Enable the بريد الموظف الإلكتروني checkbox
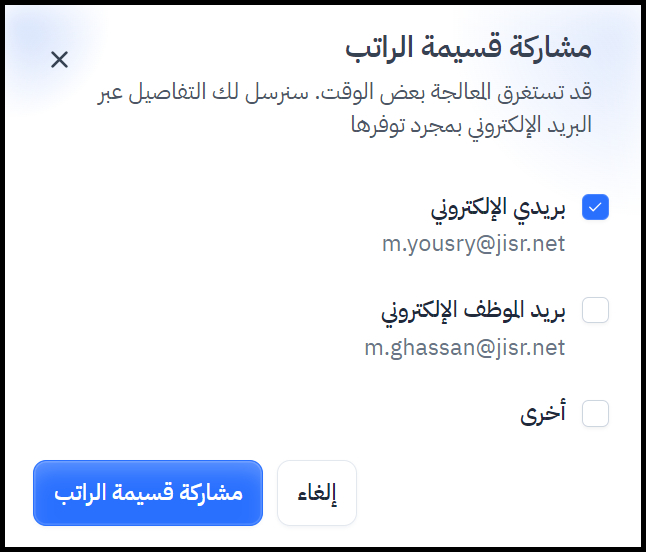The image size is (646, 552). point(596,311)
